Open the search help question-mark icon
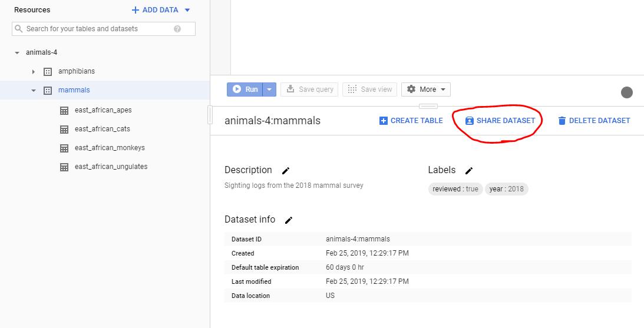This screenshot has height=328, width=644. (x=177, y=29)
